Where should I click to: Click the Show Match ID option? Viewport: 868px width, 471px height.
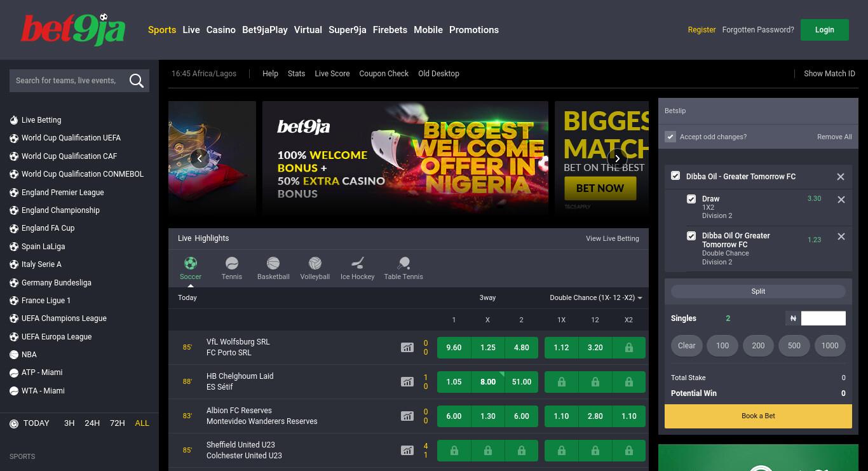click(x=829, y=74)
